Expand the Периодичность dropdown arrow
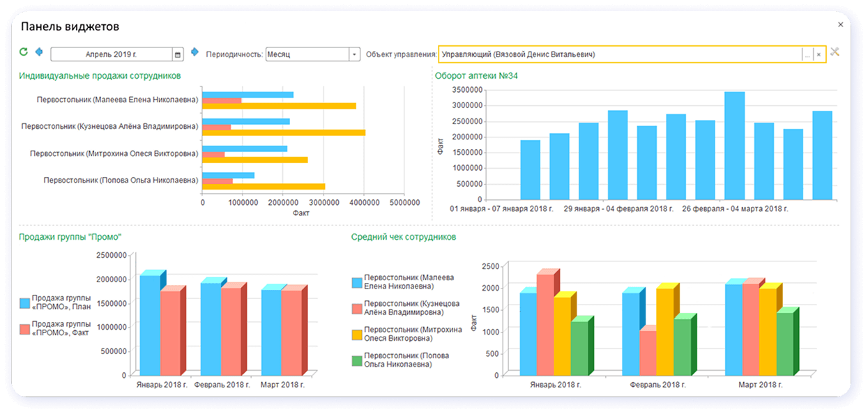The width and height of the screenshot is (868, 414). [x=354, y=54]
